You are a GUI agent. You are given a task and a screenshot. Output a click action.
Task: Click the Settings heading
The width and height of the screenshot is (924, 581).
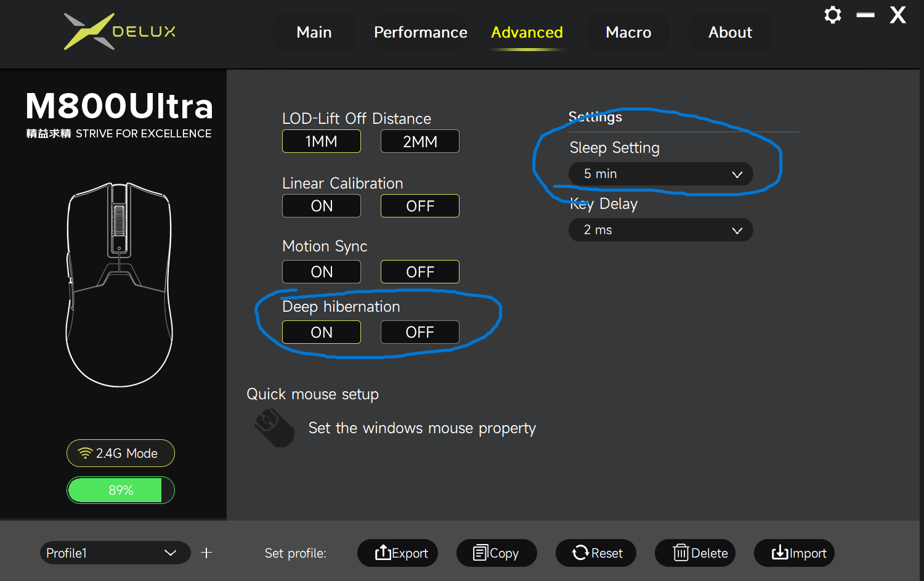(595, 116)
